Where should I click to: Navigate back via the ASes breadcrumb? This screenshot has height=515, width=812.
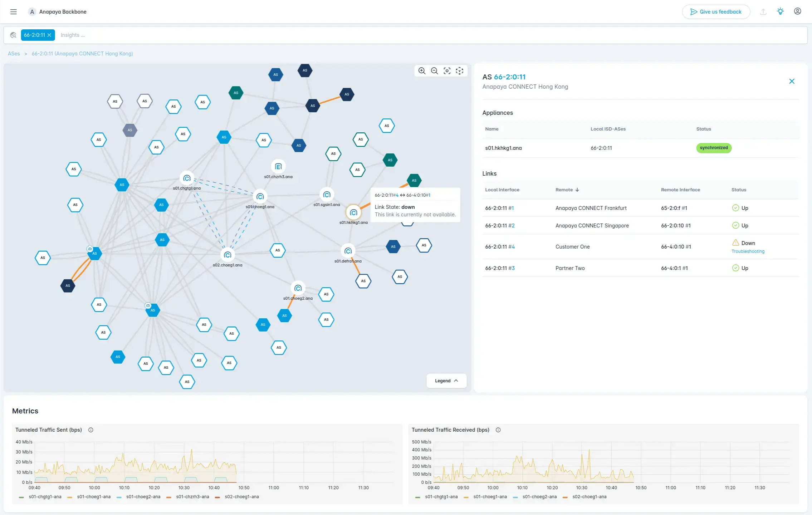point(14,53)
